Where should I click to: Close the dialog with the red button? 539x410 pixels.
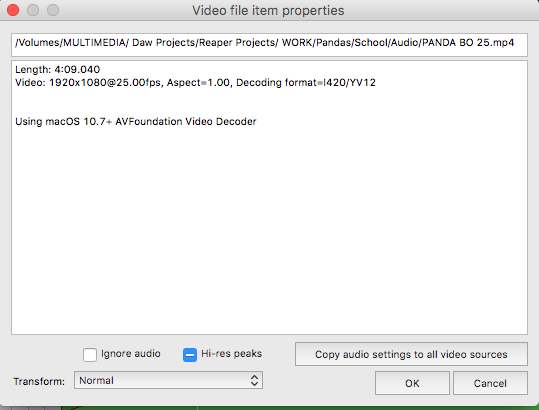tap(13, 10)
